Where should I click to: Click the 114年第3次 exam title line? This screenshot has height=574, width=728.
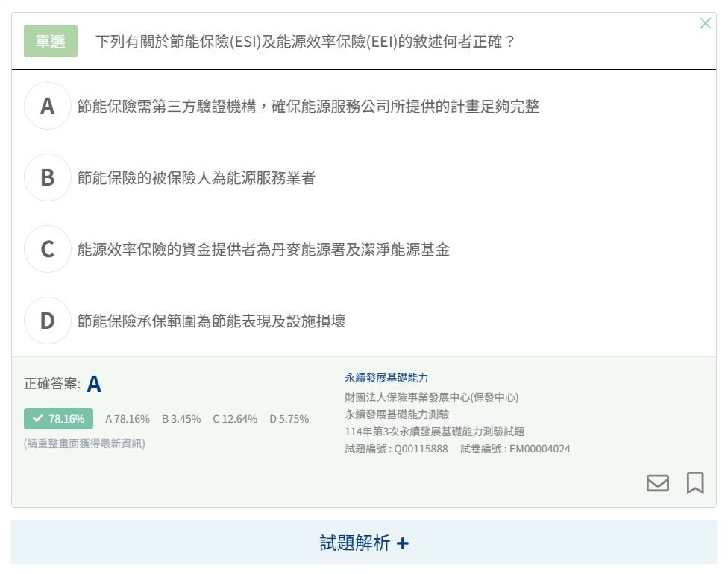[x=434, y=432]
